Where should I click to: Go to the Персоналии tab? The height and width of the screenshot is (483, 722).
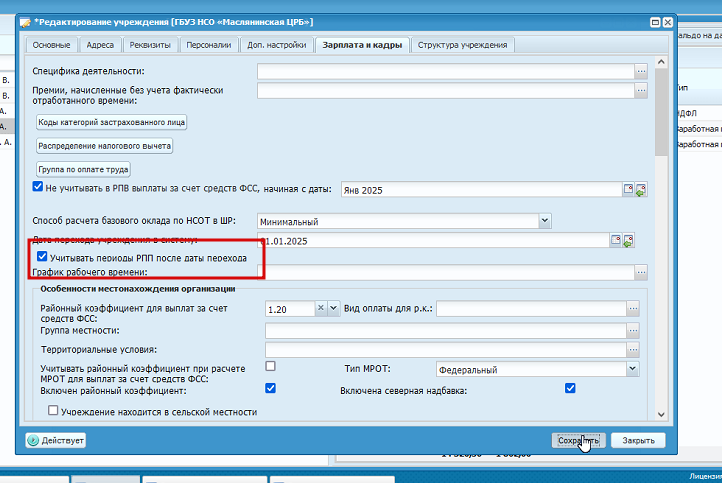(x=209, y=45)
